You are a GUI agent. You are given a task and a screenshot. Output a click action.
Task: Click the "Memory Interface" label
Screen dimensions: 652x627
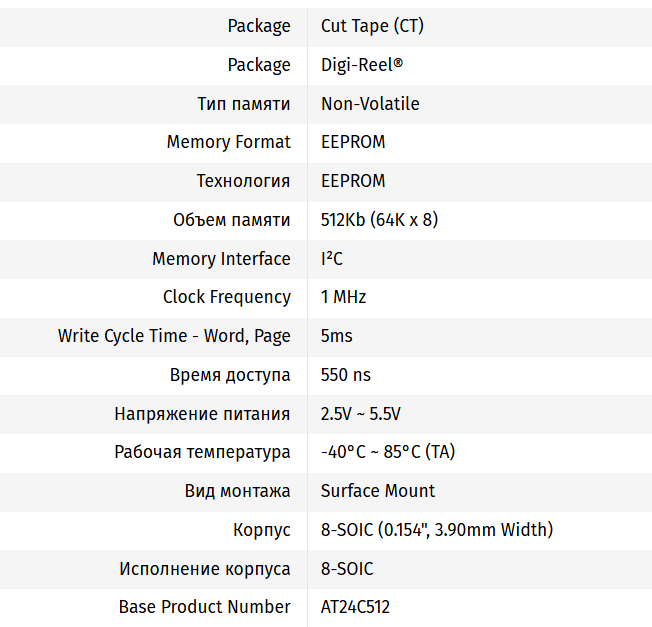[221, 259]
